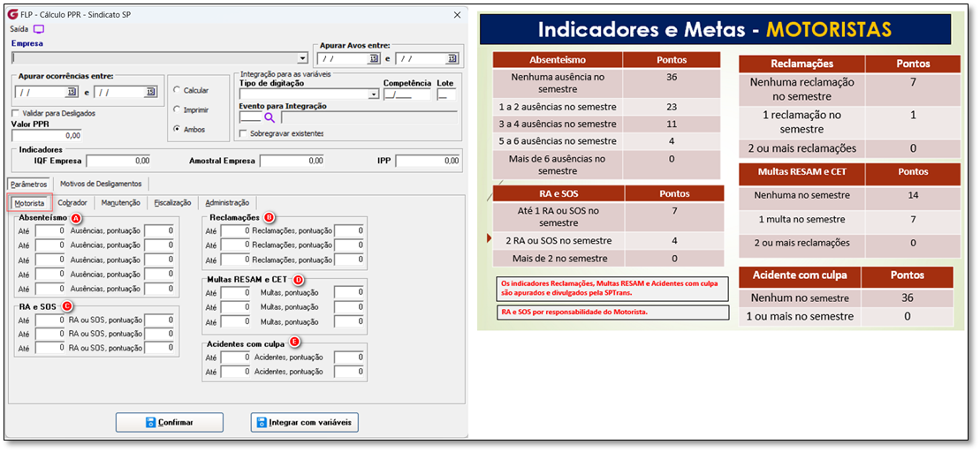980x452 pixels.
Task: Select the Imprimir radio option
Action: point(177,109)
